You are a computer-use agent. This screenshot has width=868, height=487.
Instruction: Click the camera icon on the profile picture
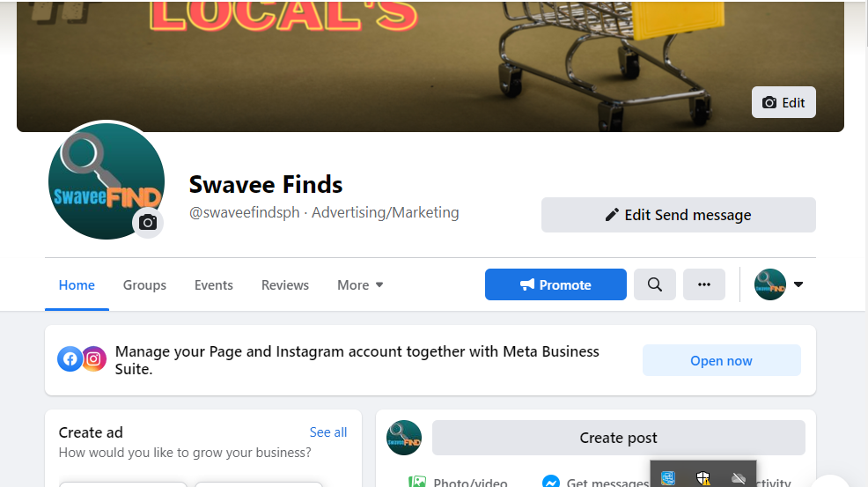tap(148, 223)
